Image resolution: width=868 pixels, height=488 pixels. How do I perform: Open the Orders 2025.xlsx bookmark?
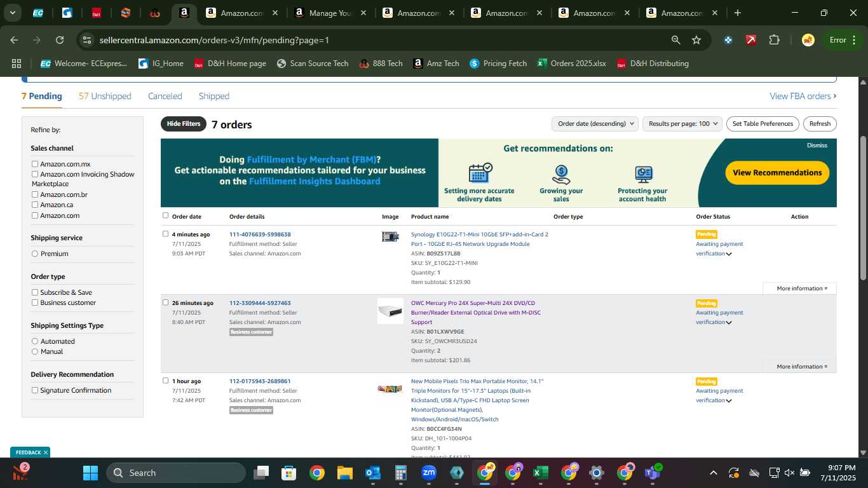[571, 64]
